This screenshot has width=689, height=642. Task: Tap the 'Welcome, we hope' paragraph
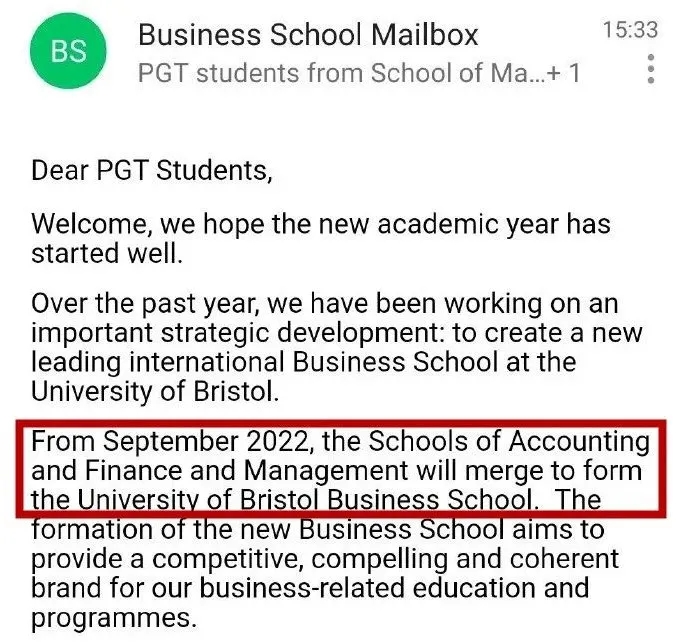321,239
